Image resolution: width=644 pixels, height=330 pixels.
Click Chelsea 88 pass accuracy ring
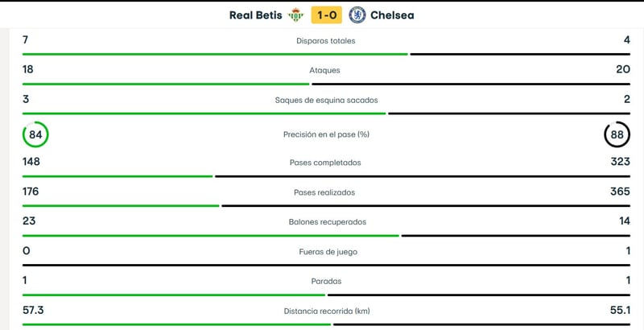(617, 134)
